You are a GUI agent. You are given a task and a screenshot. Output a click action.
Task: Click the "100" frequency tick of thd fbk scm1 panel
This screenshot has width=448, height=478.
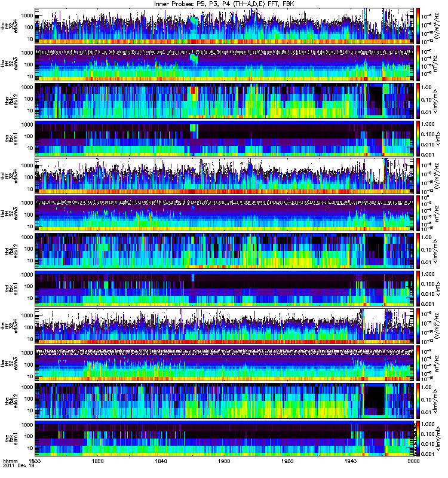[x=29, y=286]
